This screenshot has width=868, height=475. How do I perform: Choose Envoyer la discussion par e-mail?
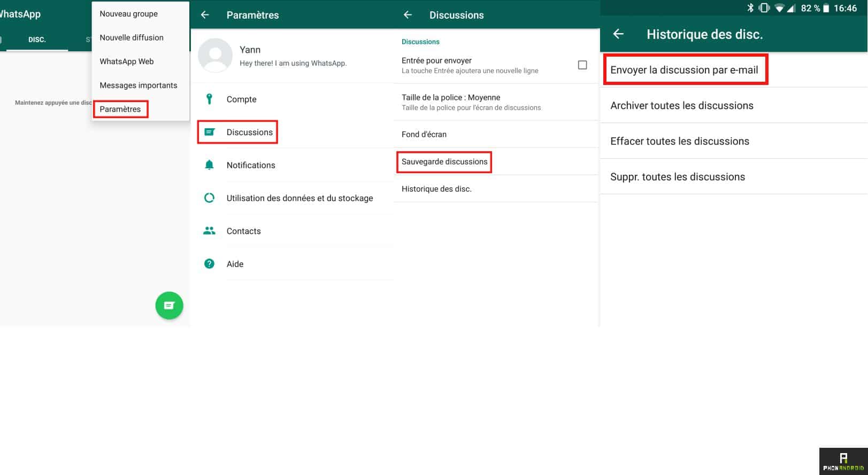click(734, 69)
